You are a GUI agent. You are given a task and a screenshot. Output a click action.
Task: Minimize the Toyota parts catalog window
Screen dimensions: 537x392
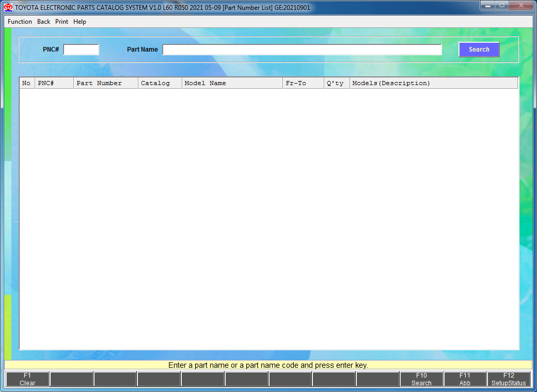(488, 6)
